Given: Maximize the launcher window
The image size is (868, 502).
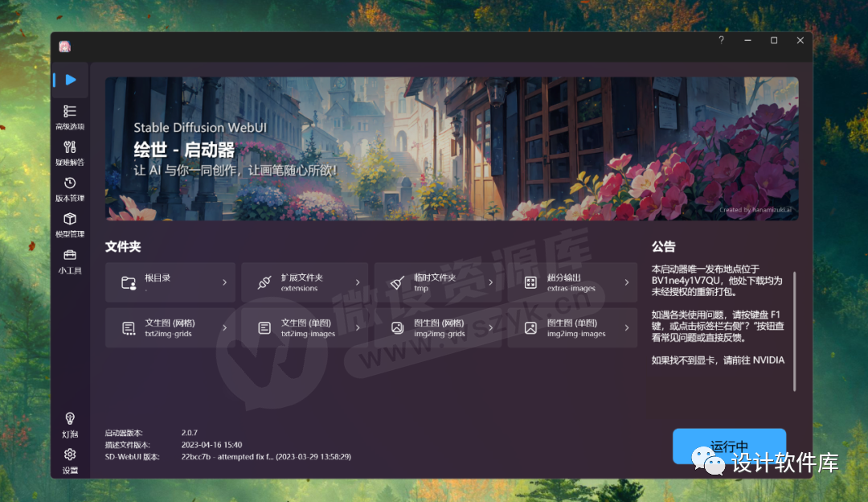Looking at the screenshot, I should click(774, 40).
